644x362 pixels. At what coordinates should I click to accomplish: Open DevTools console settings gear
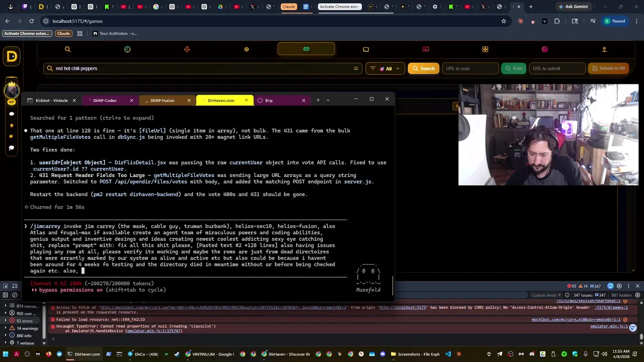coord(637,295)
